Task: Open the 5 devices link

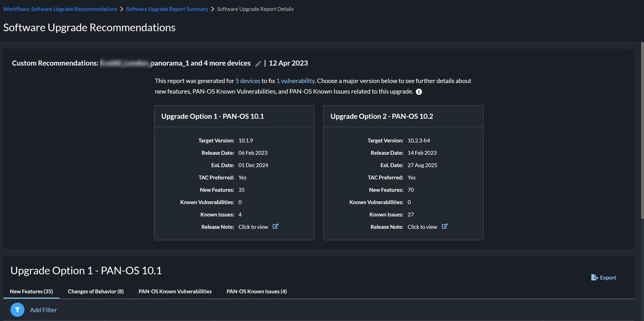Action: tap(248, 81)
